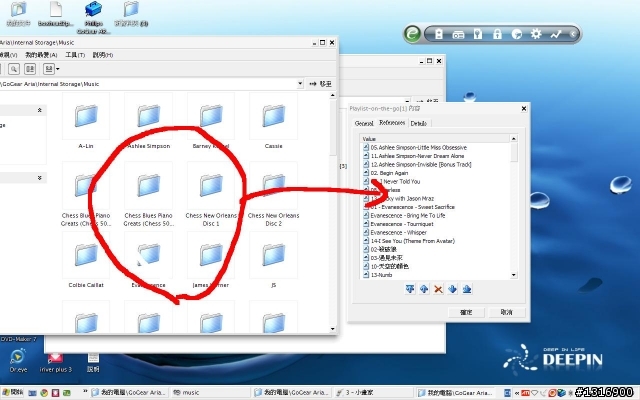This screenshot has height=400, width=640.
Task: Remove selected item with red X
Action: [x=438, y=289]
